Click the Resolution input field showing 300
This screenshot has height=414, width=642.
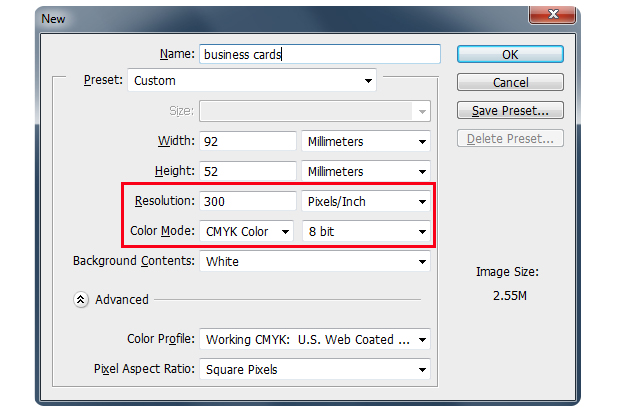pos(248,201)
